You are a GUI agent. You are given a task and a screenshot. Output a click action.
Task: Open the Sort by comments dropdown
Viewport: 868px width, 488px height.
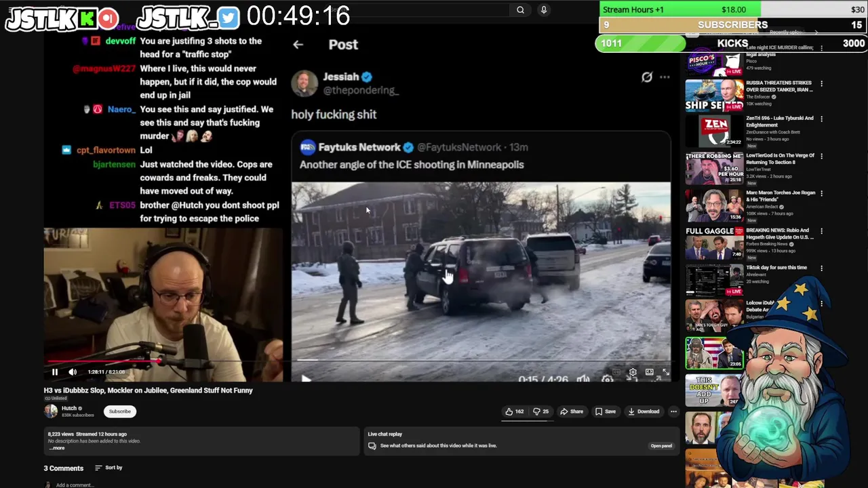click(108, 468)
